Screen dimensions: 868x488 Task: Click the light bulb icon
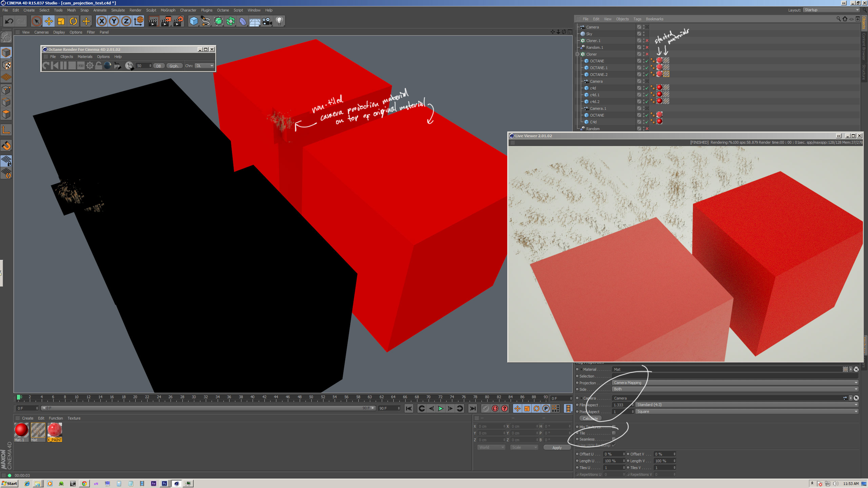pyautogui.click(x=279, y=21)
